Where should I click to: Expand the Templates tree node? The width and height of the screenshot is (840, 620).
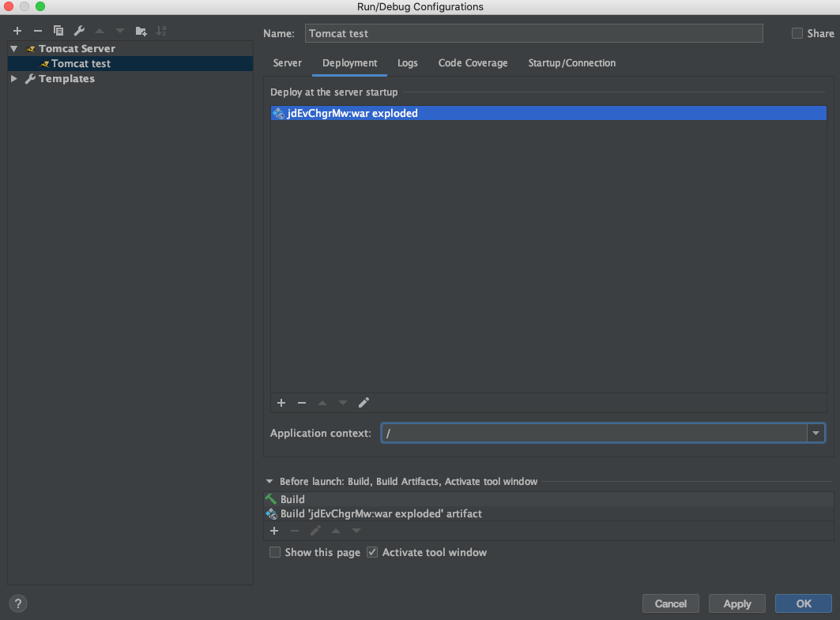(14, 79)
